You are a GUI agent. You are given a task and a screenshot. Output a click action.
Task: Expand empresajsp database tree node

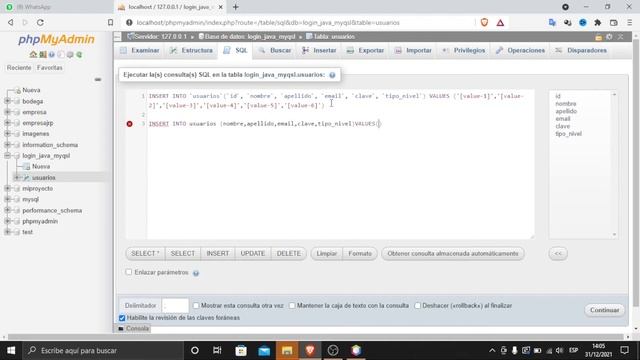pos(7,123)
